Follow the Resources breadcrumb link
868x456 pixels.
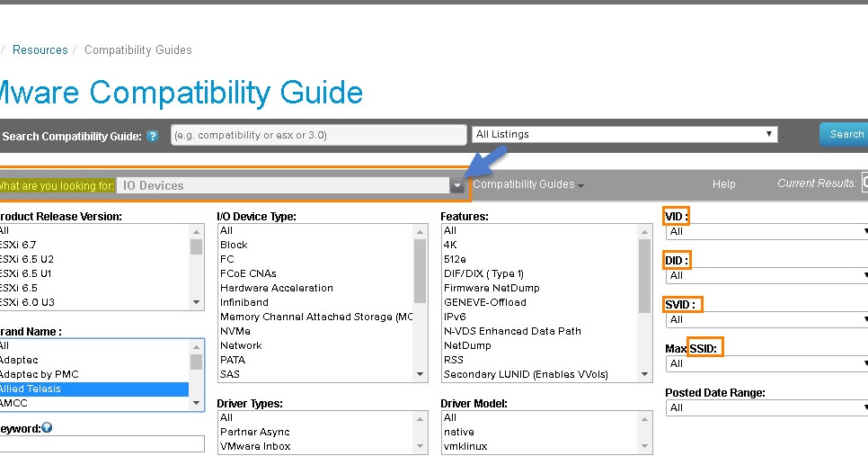pyautogui.click(x=40, y=49)
